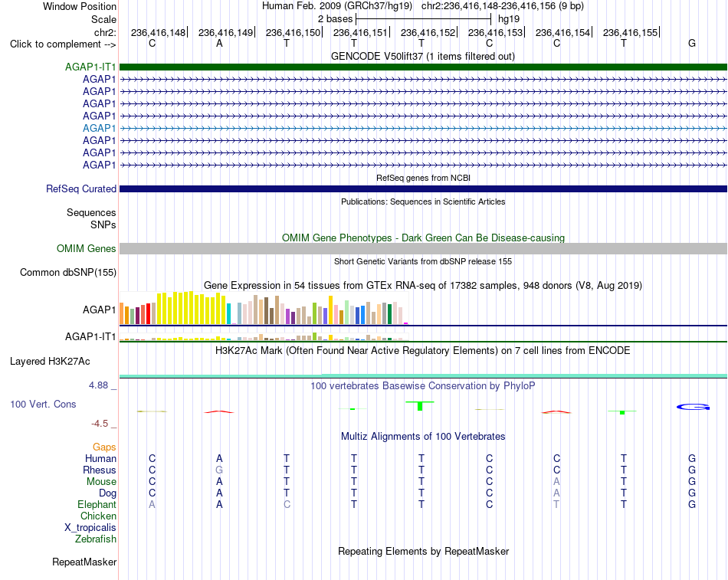Click base A in the top sequence row
Viewport: 728px width, 580px height.
(x=219, y=44)
